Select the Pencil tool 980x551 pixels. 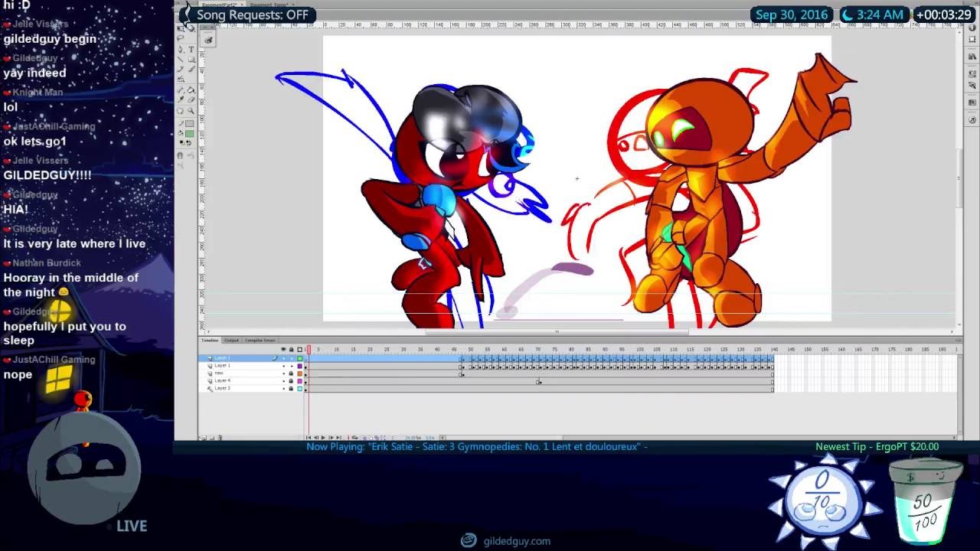(x=181, y=69)
